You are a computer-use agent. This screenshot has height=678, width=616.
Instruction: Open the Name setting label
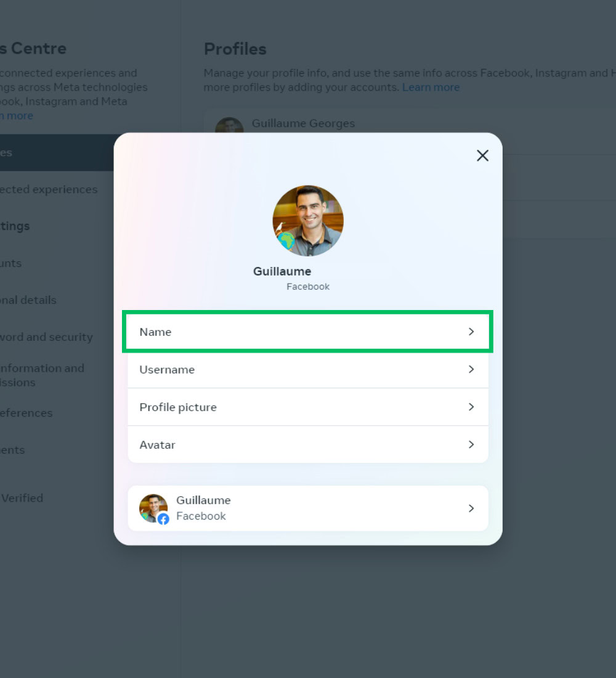155,332
